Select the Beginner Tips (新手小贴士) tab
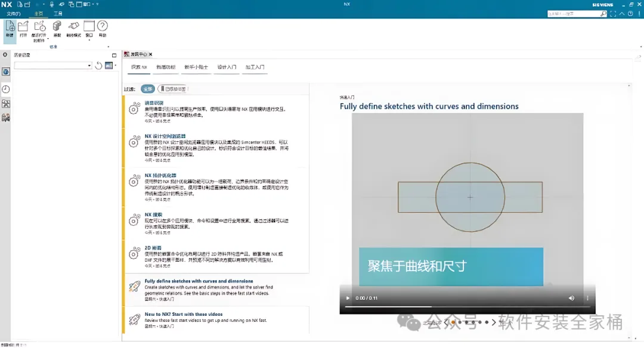 coord(196,67)
